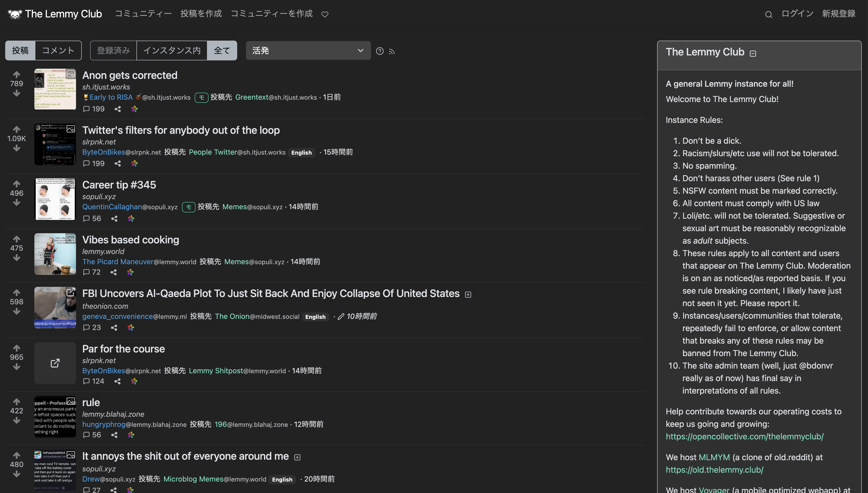868x493 pixels.
Task: Click the sorting help question-mark icon
Action: point(380,51)
